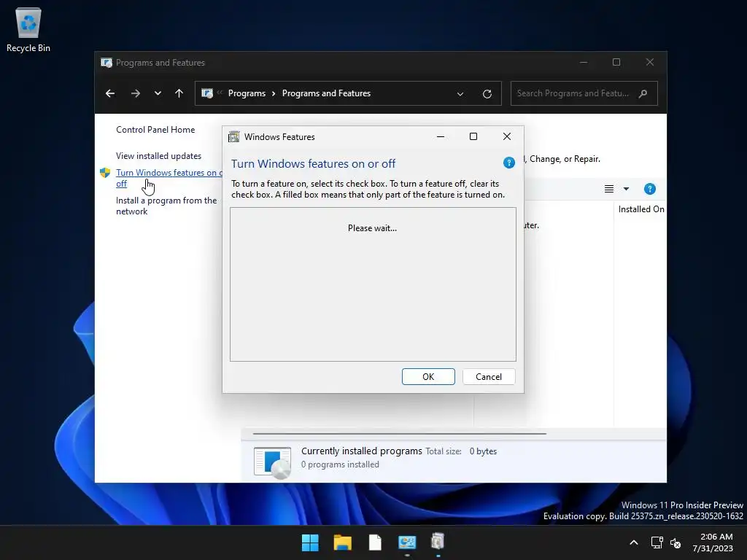Click the muted volume tray icon
Image resolution: width=747 pixels, height=560 pixels.
coord(676,542)
